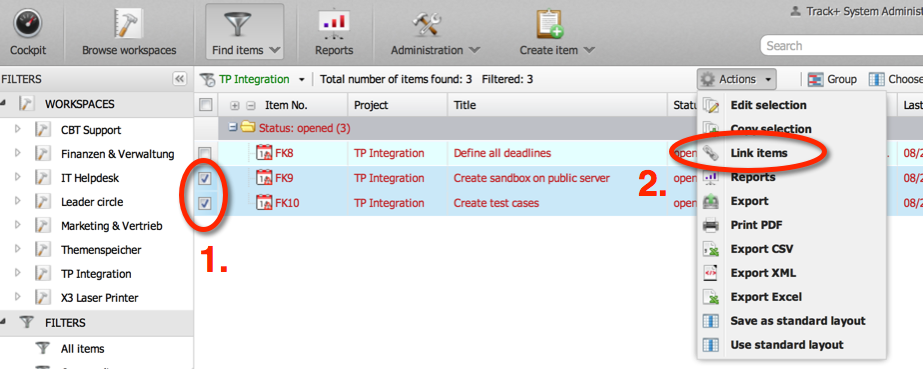Toggle the select-all header checkbox
The height and width of the screenshot is (369, 923).
pos(205,105)
